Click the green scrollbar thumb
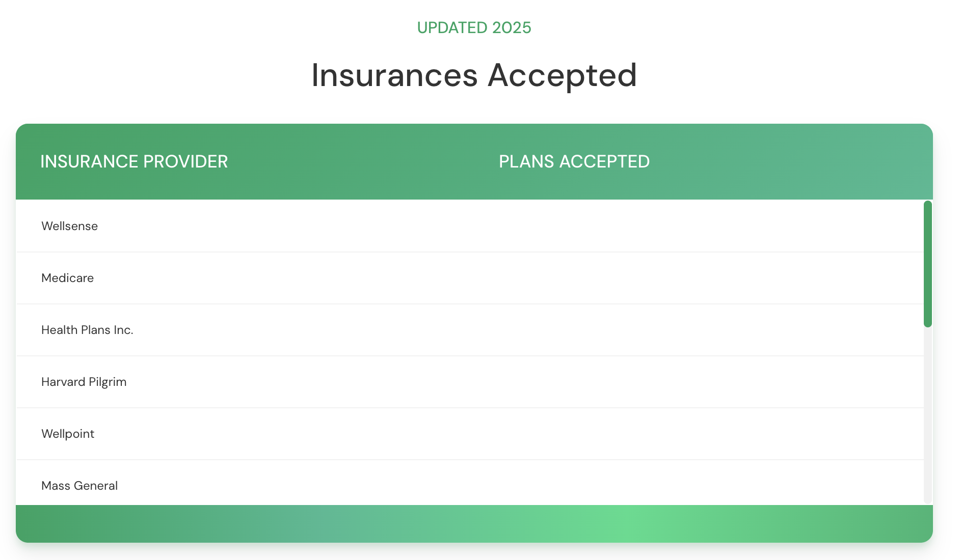The height and width of the screenshot is (560, 962). 927,264
